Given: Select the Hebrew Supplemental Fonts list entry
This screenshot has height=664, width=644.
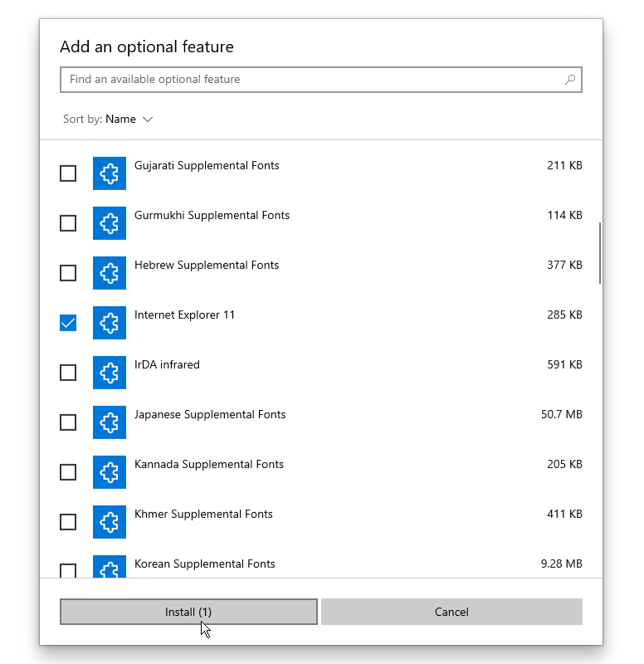Looking at the screenshot, I should 321,273.
